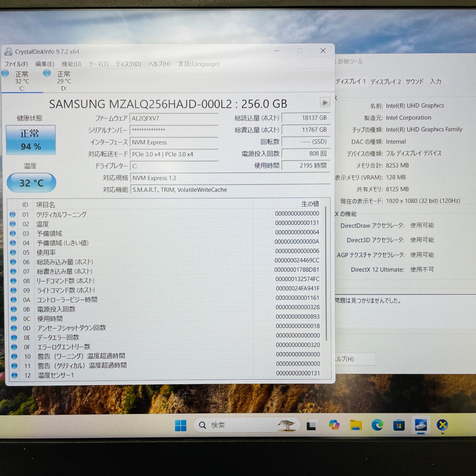This screenshot has width=476, height=476.
Task: Switch to the ディスプレイ 2 tab
Action: pos(386,82)
